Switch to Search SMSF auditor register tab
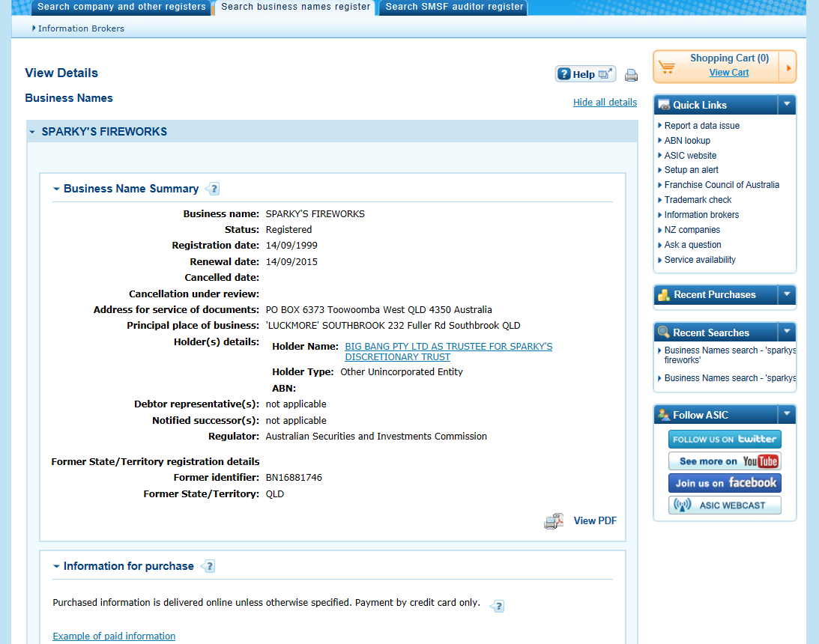The width and height of the screenshot is (819, 644). coord(454,7)
